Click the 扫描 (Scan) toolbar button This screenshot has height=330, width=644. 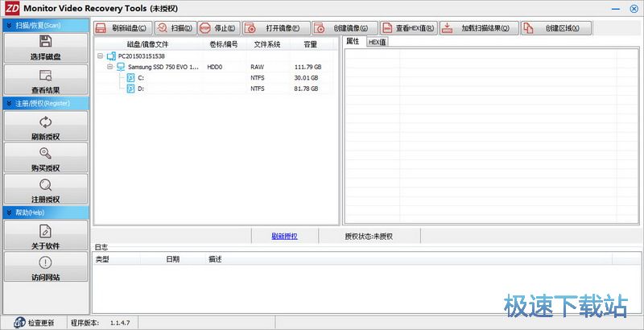click(175, 28)
